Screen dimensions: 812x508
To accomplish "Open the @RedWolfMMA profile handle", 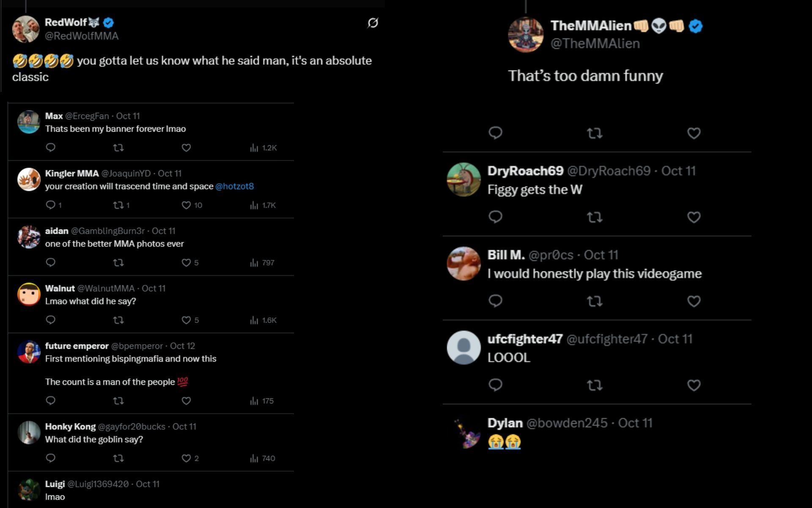I will [82, 36].
